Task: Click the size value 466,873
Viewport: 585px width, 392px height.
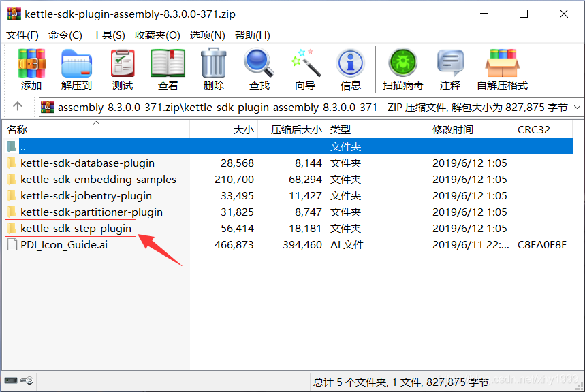Action: (x=234, y=245)
